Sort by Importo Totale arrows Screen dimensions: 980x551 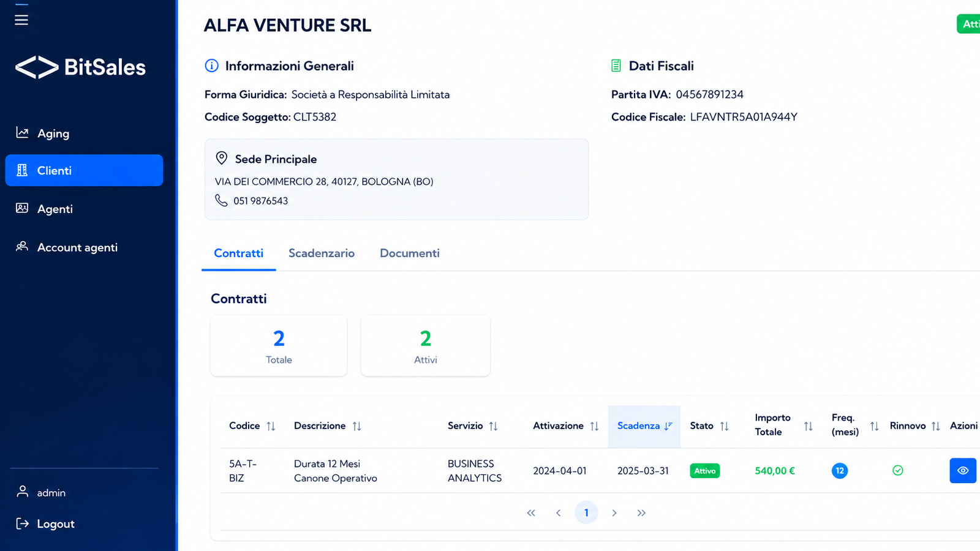point(808,426)
